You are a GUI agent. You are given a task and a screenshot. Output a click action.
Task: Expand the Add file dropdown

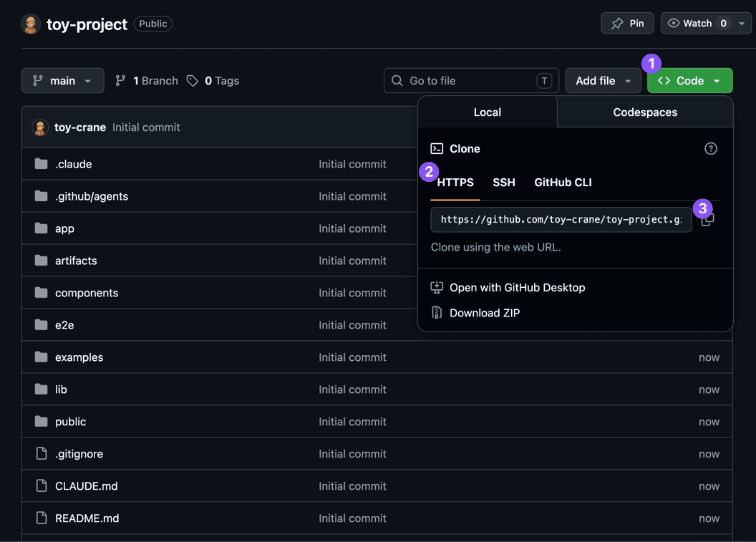pyautogui.click(x=604, y=80)
